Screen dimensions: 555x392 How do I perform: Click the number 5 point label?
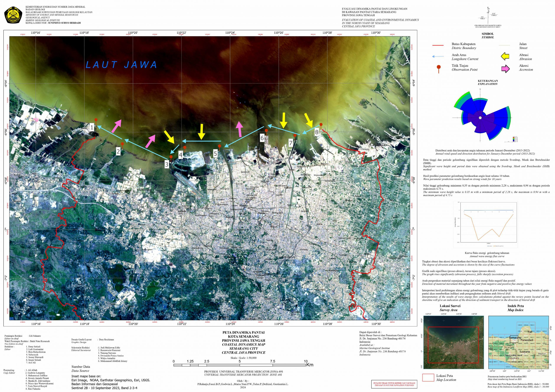coord(215,153)
